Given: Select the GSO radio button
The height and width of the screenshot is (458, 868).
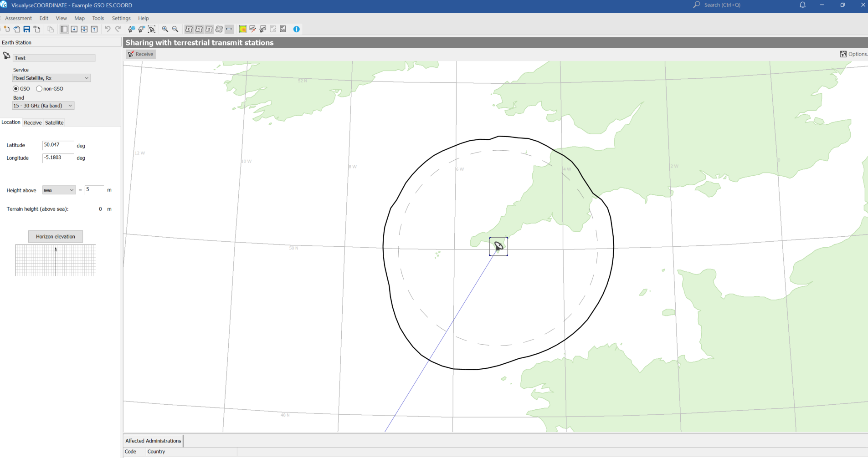Looking at the screenshot, I should click(16, 89).
